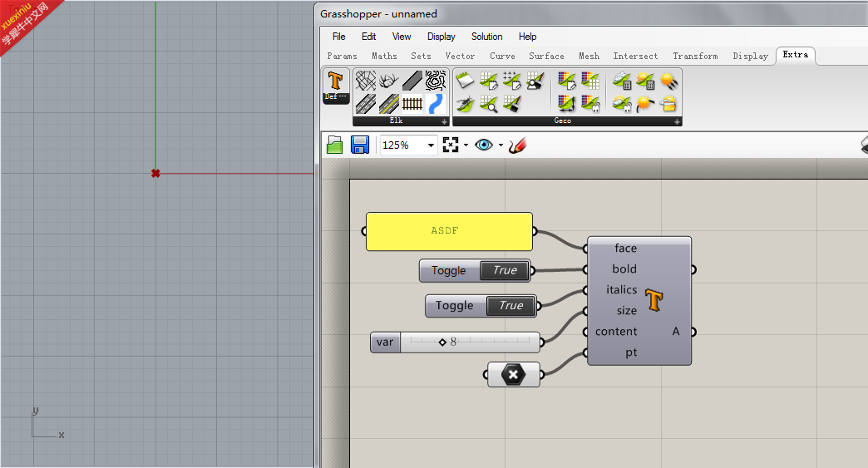868x468 pixels.
Task: Choose the Elk topography contour icon
Action: [x=436, y=81]
